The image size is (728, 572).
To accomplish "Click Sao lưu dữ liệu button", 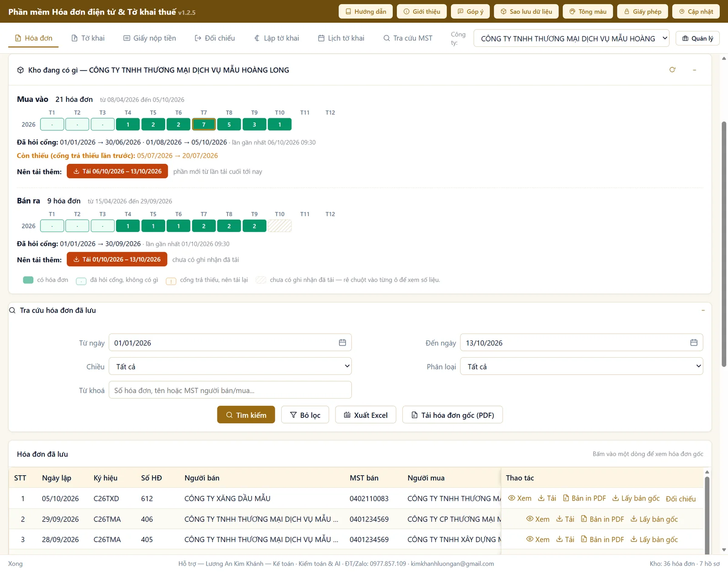I will [x=526, y=11].
